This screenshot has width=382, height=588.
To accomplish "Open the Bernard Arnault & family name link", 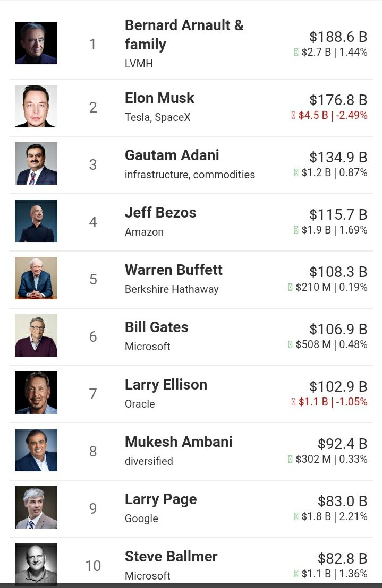I will pyautogui.click(x=184, y=35).
